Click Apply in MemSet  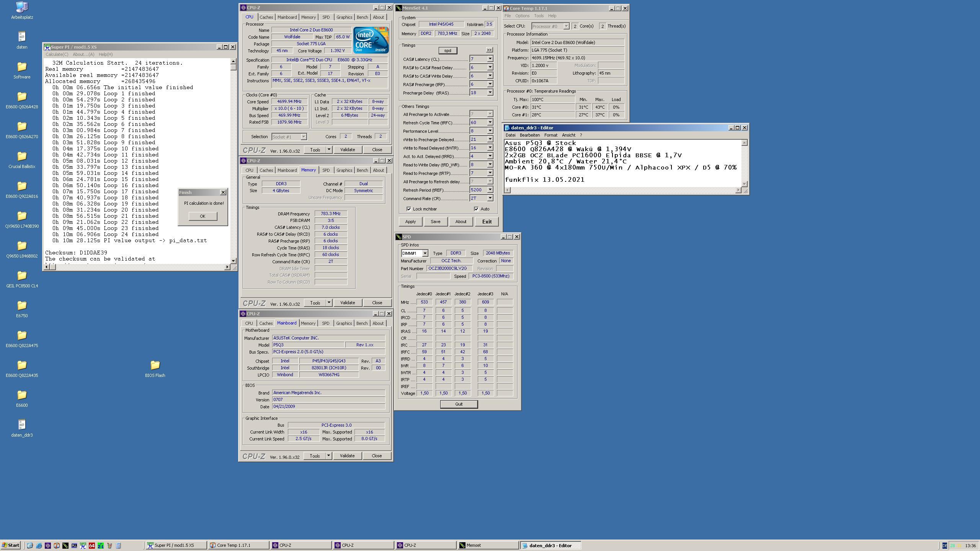(x=410, y=222)
